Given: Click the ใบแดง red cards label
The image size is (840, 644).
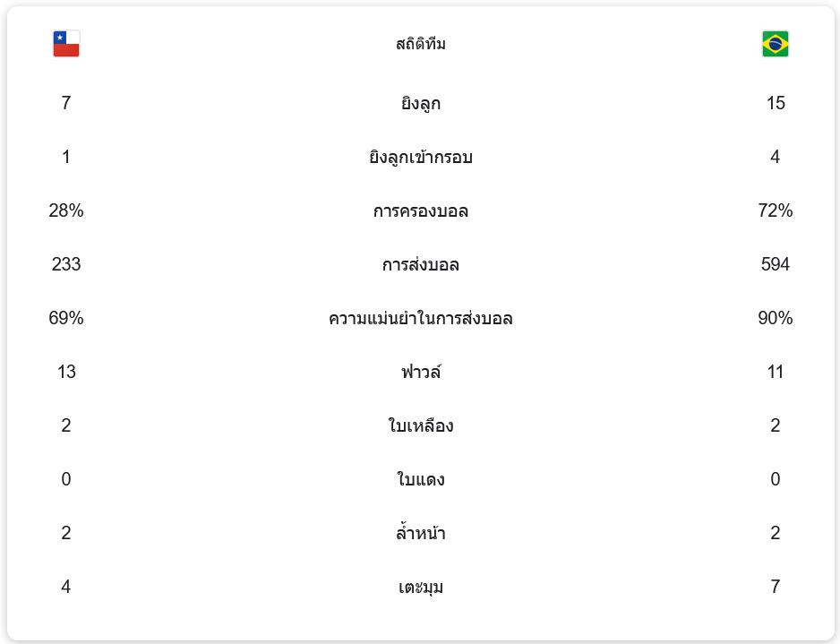Looking at the screenshot, I should [420, 480].
